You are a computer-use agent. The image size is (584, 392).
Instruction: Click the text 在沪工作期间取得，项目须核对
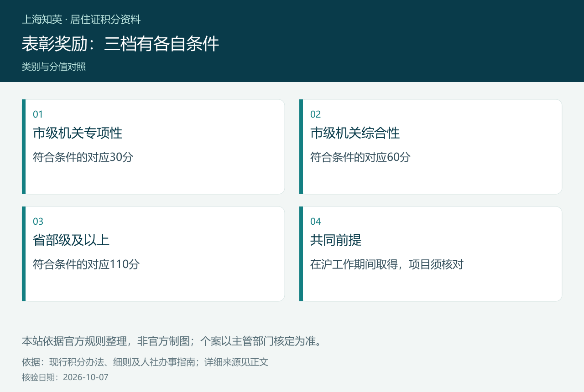(x=387, y=264)
